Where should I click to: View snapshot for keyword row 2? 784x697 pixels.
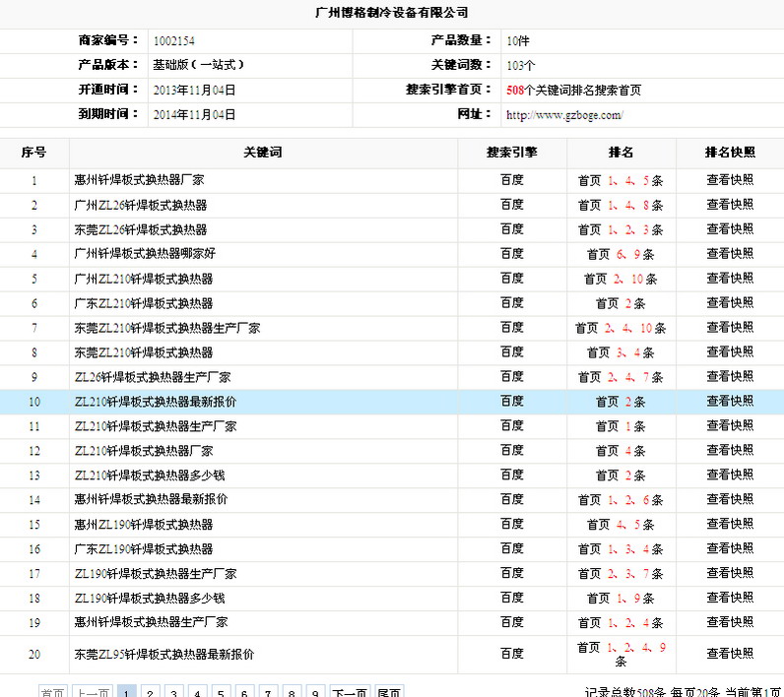(730, 205)
